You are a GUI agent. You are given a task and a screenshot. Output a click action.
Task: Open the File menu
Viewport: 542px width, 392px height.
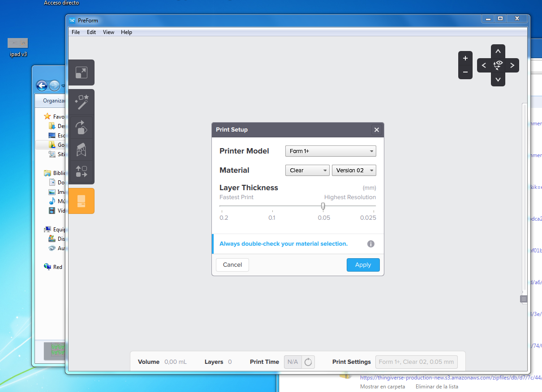point(76,32)
